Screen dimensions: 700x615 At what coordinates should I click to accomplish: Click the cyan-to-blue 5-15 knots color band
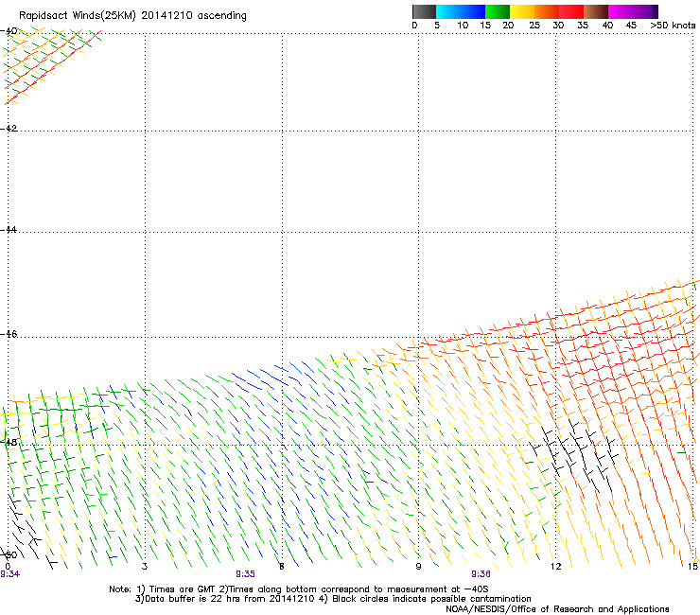pos(461,11)
